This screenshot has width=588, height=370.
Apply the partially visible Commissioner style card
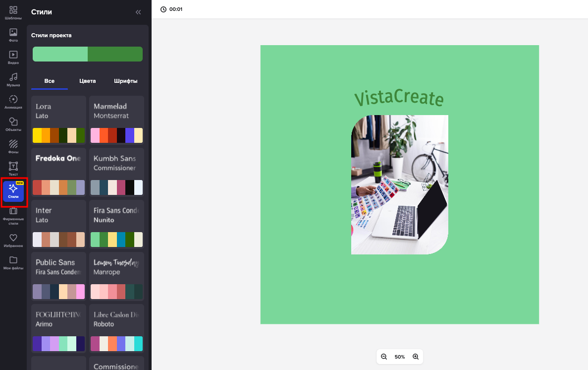tap(116, 363)
